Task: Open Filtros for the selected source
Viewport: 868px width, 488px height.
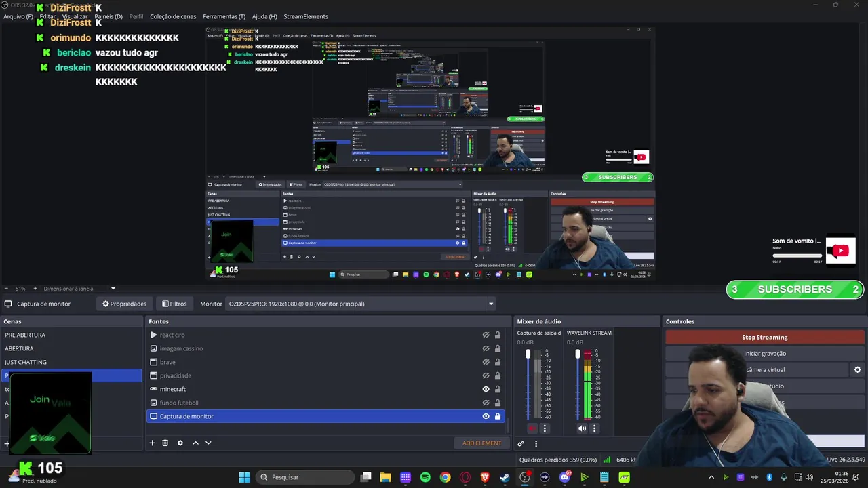Action: [x=174, y=304]
